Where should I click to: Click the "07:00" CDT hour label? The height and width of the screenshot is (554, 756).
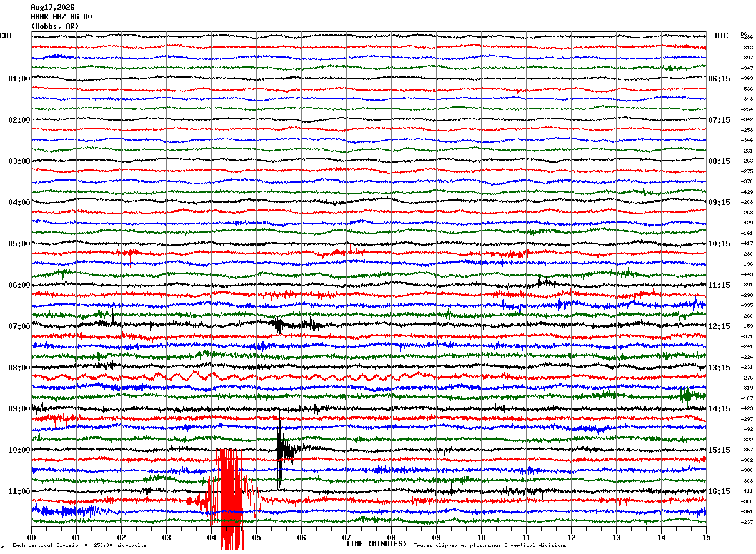(19, 326)
